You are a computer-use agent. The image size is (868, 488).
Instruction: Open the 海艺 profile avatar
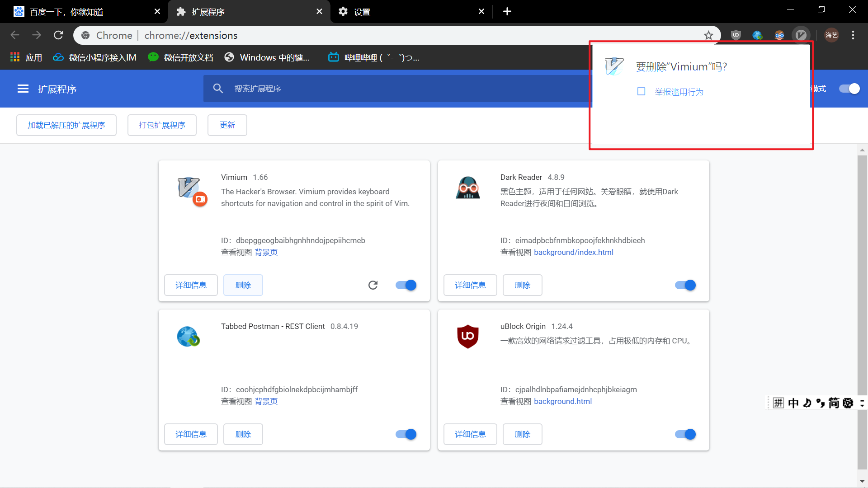point(832,35)
